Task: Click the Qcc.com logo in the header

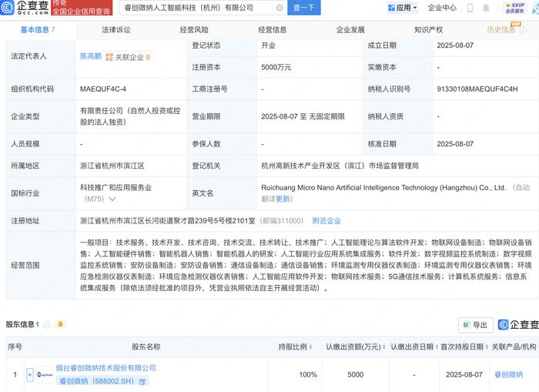Action: click(x=25, y=7)
